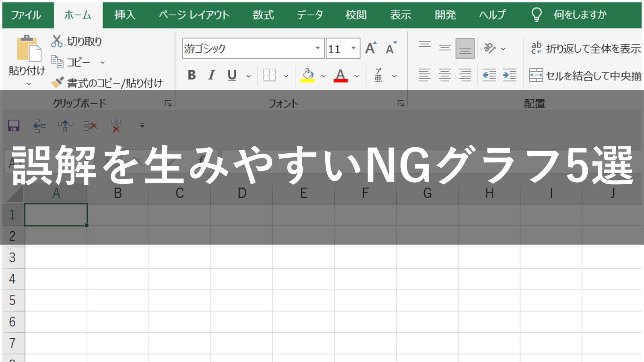Screen dimensions: 644x362
Task: Increase font size with large A icon
Action: [371, 48]
